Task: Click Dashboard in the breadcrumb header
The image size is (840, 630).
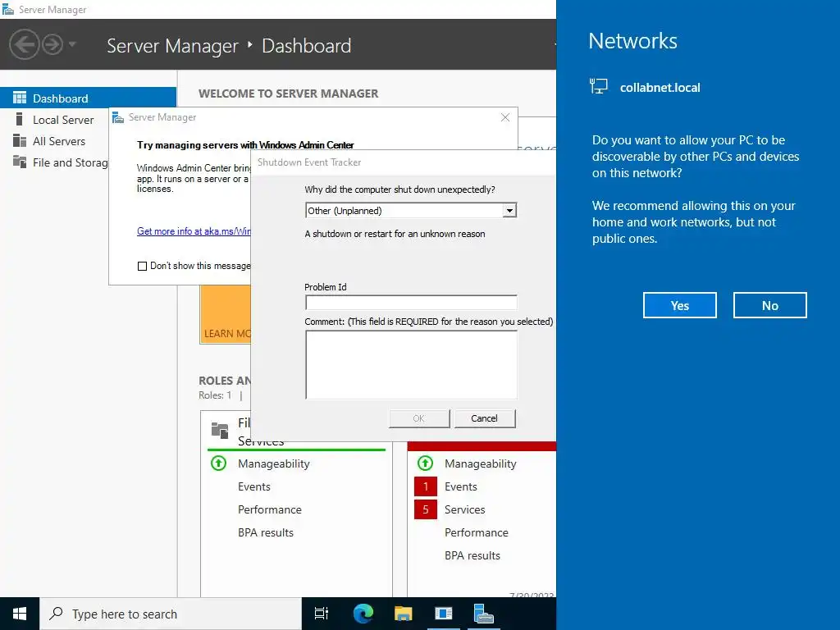Action: pos(307,46)
